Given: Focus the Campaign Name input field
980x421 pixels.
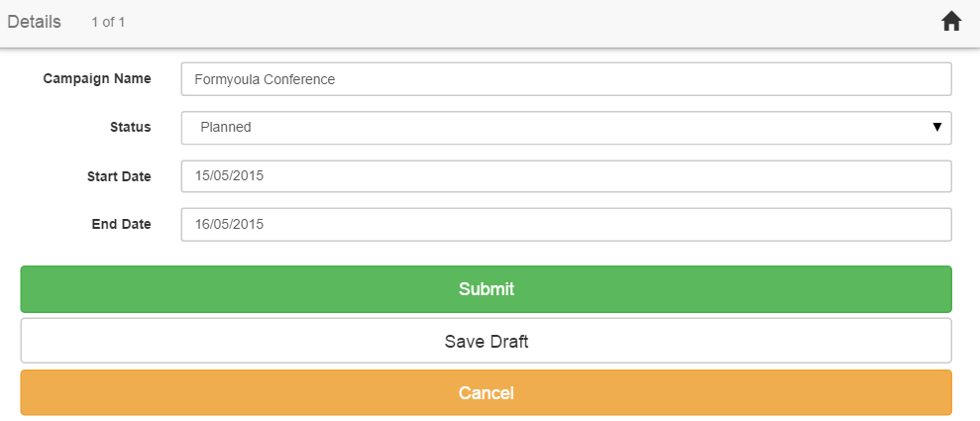Looking at the screenshot, I should point(565,79).
